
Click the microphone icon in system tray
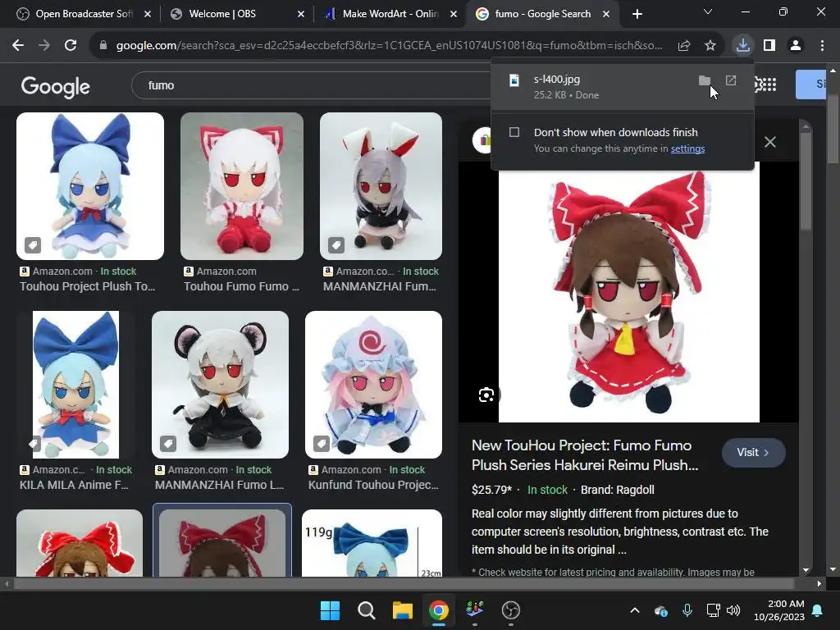tap(687, 610)
